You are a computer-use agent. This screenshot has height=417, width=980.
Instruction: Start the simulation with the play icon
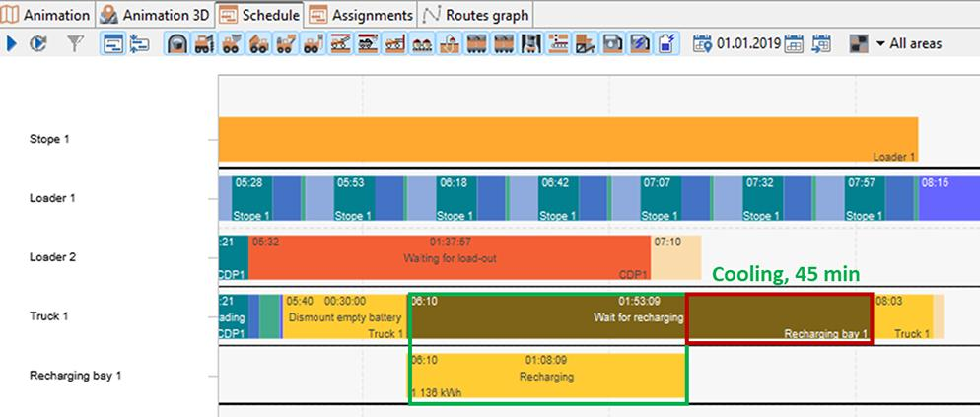pos(11,43)
